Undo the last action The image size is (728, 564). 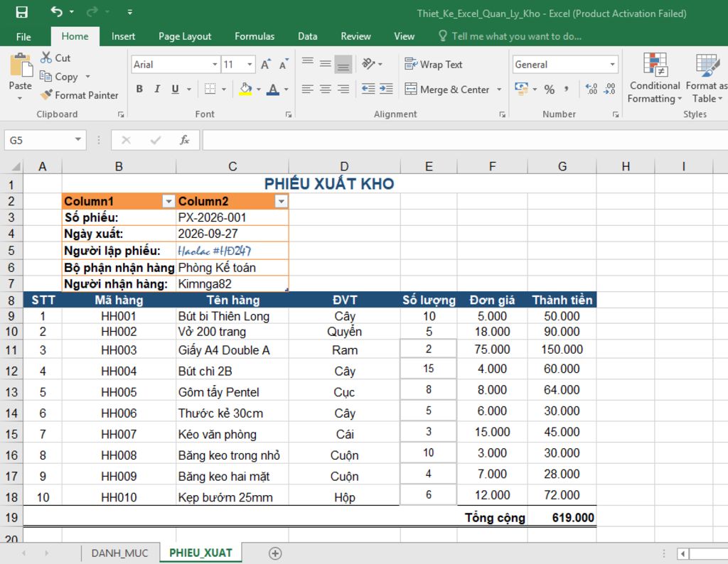click(57, 11)
